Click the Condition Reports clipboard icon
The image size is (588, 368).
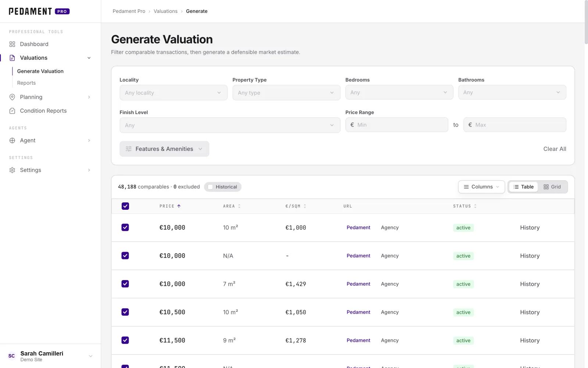(x=12, y=111)
